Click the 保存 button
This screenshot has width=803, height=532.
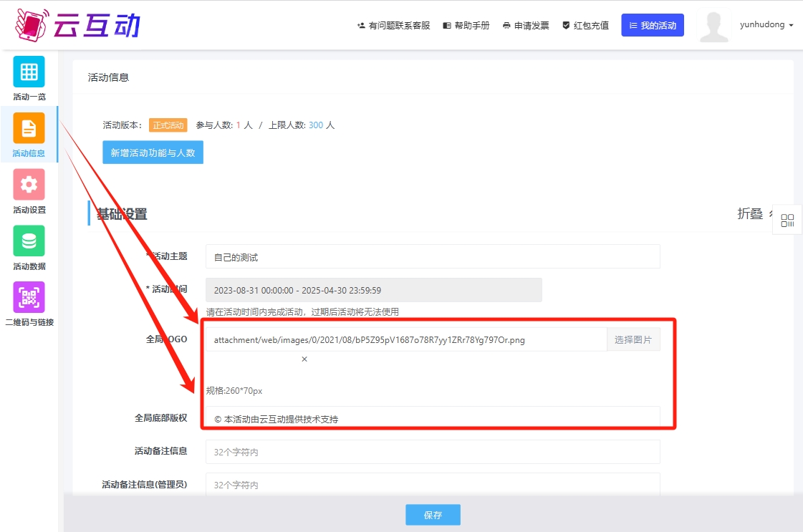433,515
